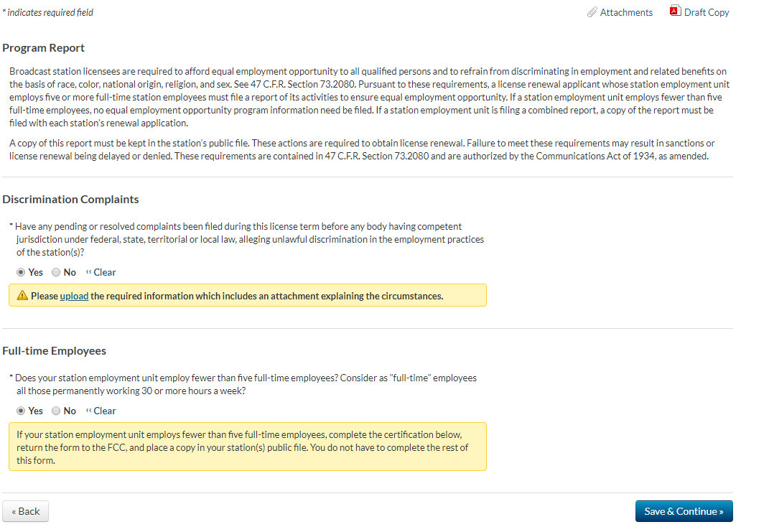Open the Draft Copy link text
This screenshot has width=769, height=532.
(707, 12)
